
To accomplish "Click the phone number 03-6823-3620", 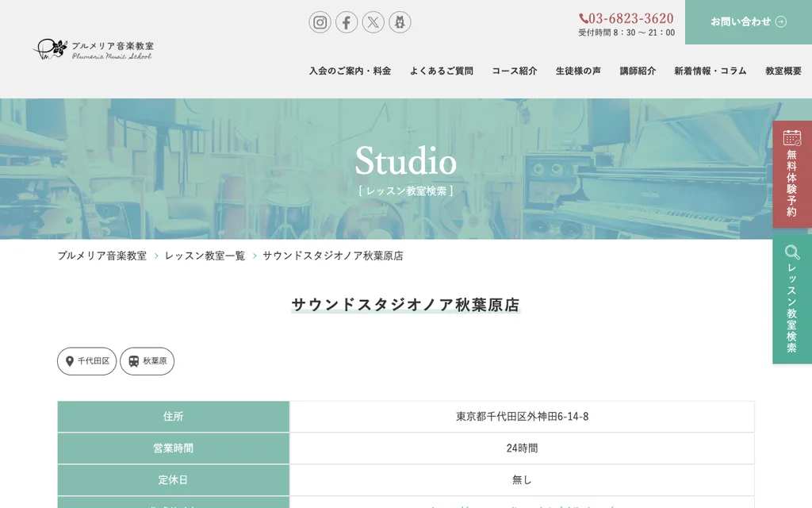I will [x=630, y=19].
